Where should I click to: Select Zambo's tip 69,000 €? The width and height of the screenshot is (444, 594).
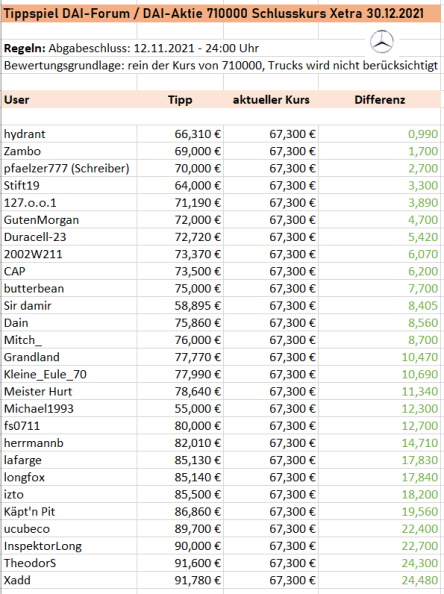point(180,151)
